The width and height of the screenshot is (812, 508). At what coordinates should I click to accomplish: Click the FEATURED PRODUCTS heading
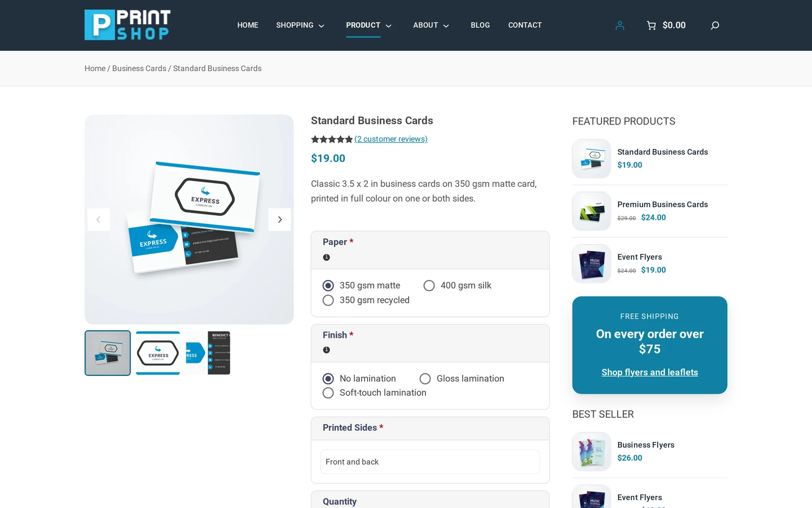point(624,121)
